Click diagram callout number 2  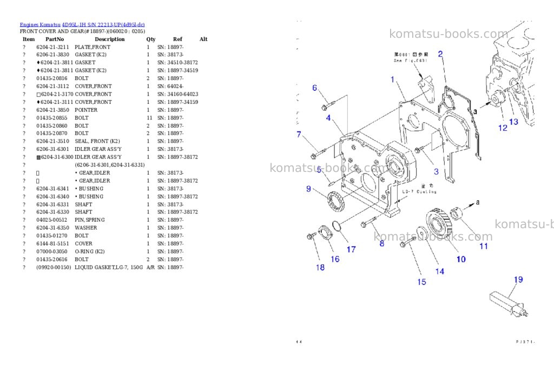pyautogui.click(x=440, y=54)
